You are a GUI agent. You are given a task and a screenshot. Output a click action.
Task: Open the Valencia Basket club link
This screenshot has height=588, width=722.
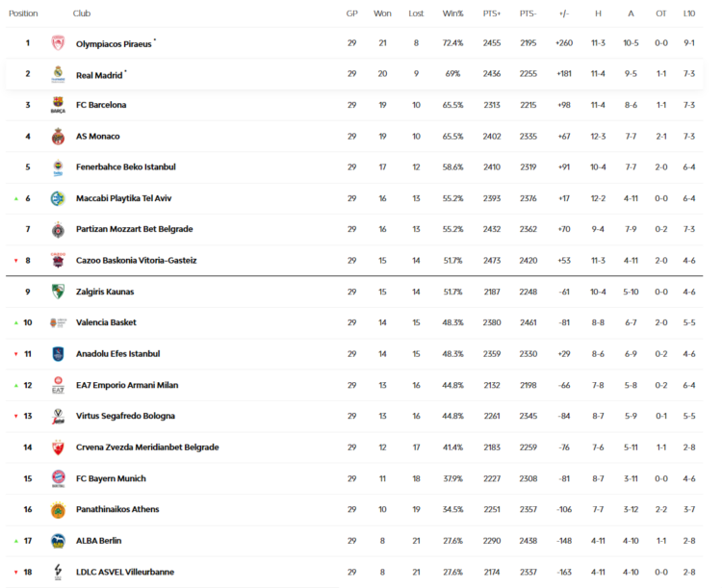(x=106, y=322)
